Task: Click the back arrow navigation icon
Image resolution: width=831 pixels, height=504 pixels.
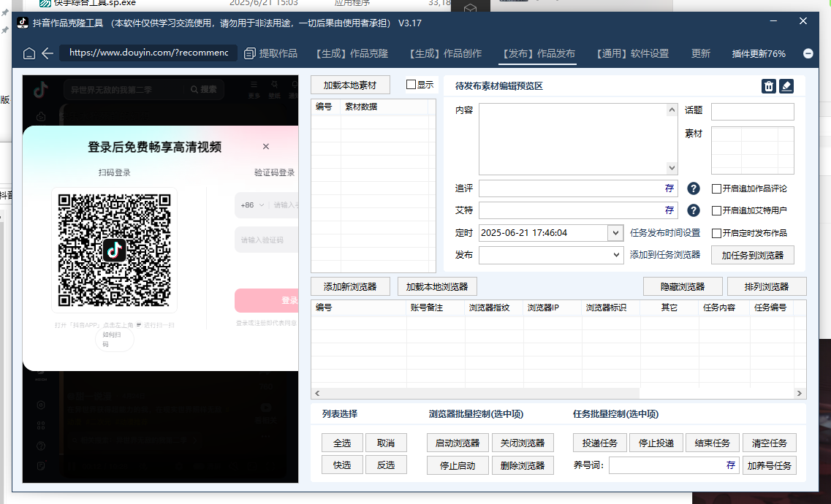Action: [x=48, y=53]
